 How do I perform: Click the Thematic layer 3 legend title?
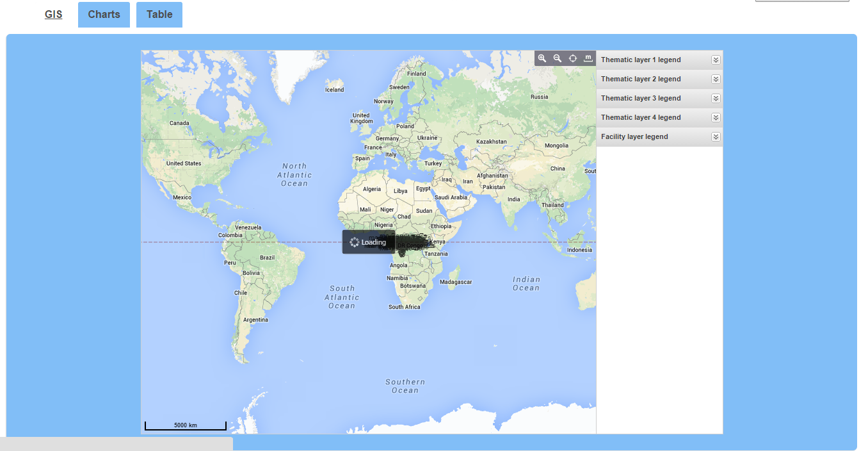click(641, 98)
